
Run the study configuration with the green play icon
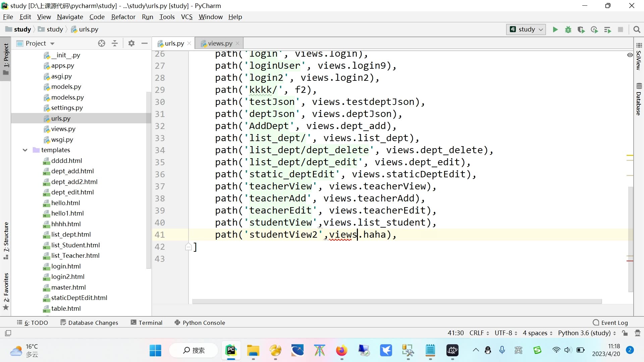pyautogui.click(x=555, y=29)
